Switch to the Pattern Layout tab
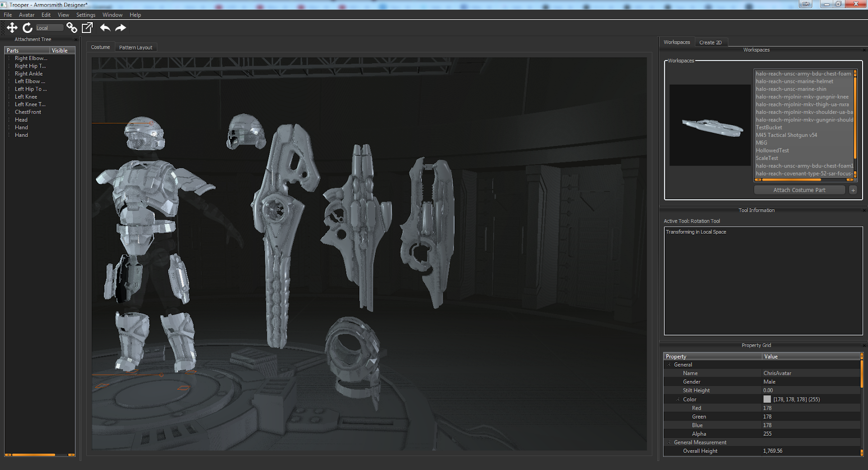Screen dimensions: 868x470 (x=135, y=47)
